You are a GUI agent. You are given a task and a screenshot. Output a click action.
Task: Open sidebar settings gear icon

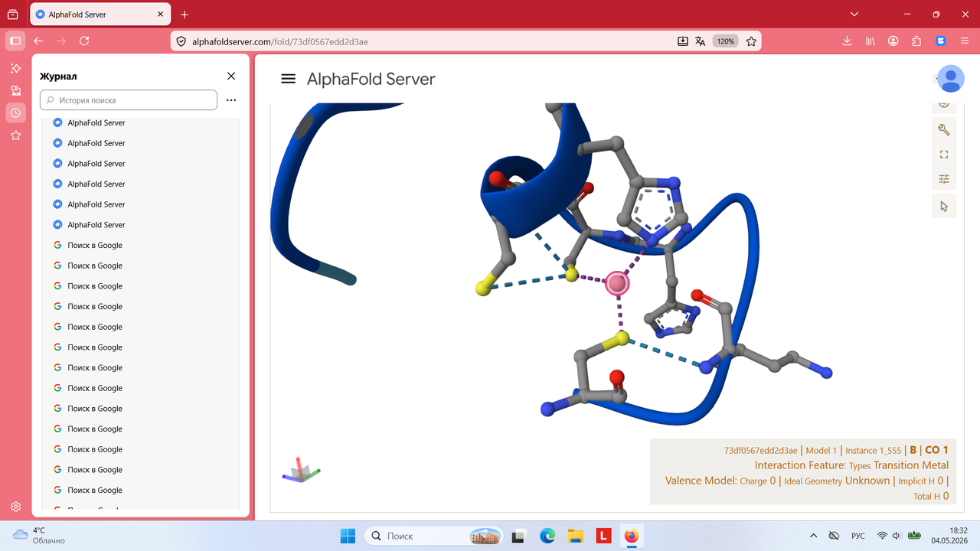tap(15, 507)
